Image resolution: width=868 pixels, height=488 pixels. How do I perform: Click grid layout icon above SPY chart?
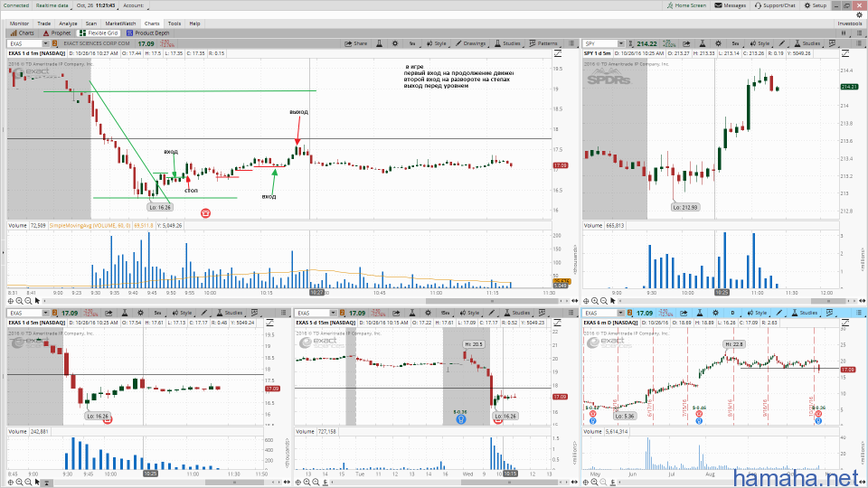click(844, 33)
